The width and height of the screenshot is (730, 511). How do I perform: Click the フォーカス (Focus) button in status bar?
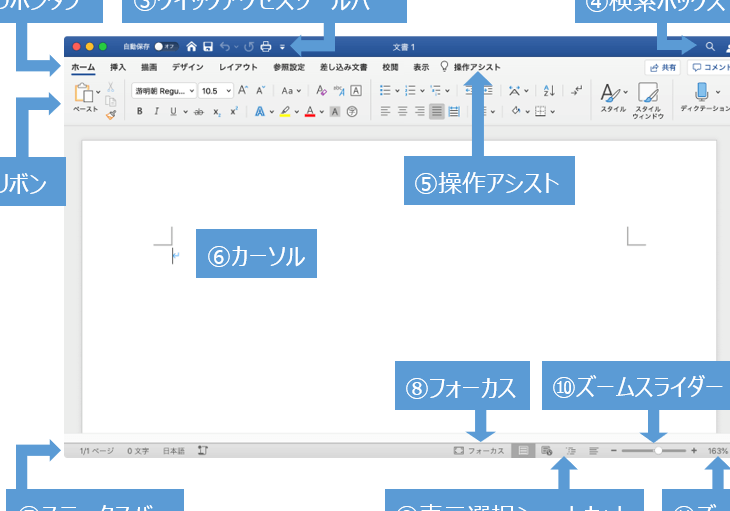tap(479, 450)
